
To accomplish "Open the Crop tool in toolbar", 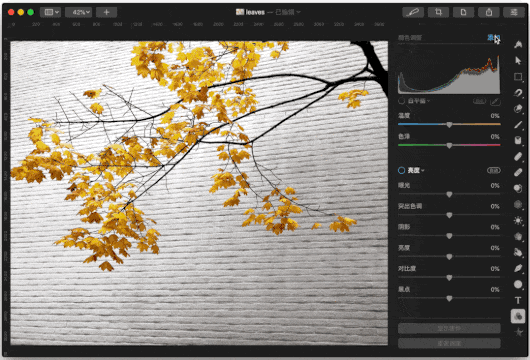I will coord(438,12).
